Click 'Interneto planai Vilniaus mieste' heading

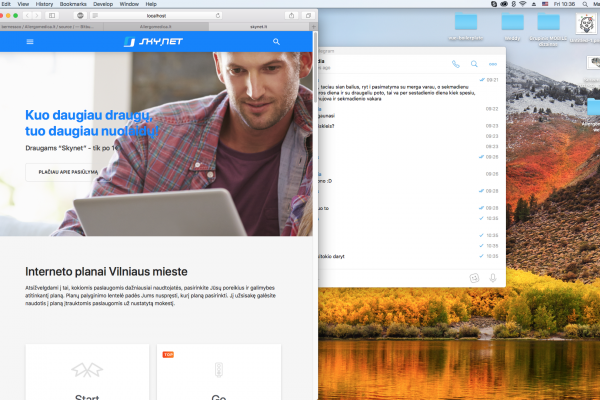pos(106,271)
